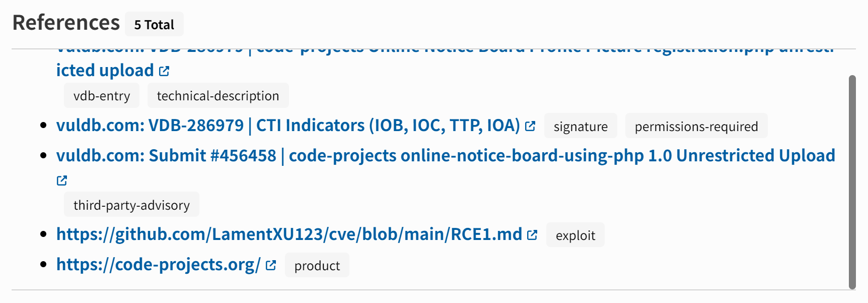Open the GitHub LamentXU123 RCE1.md link

pyautogui.click(x=289, y=234)
